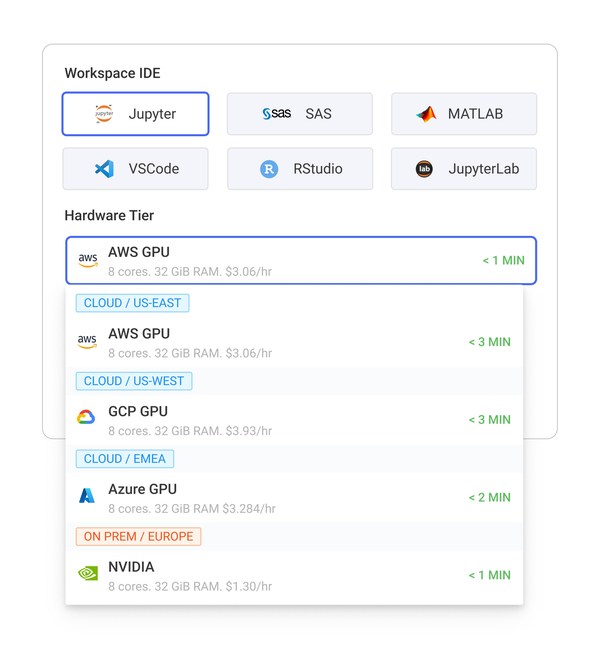Click the NVIDIA logo icon
This screenshot has width=600, height=654.
[88, 573]
